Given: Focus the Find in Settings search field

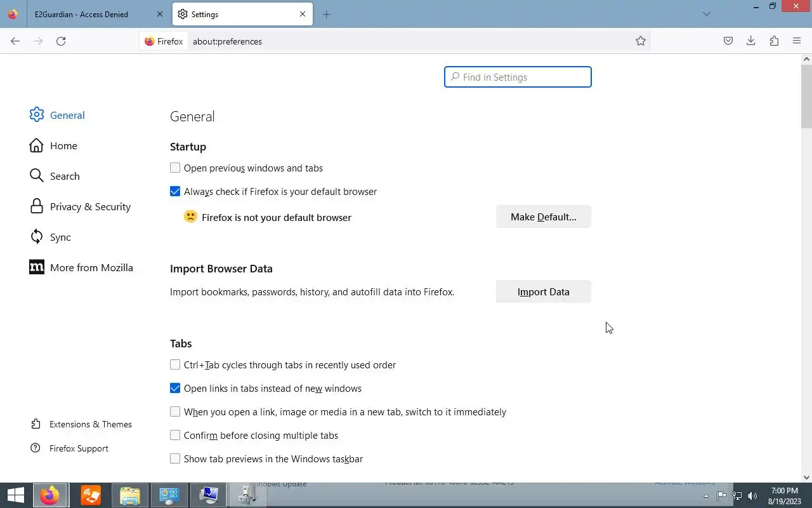Looking at the screenshot, I should click(518, 77).
